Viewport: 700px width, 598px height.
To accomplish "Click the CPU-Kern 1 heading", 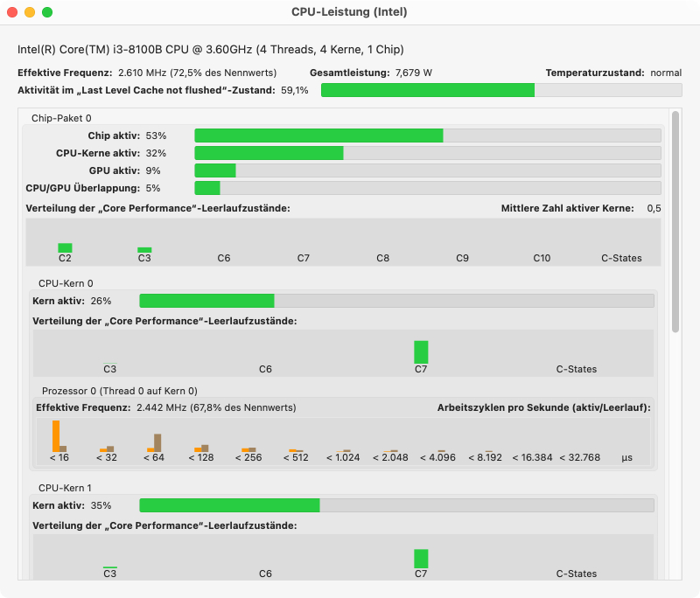I will (x=65, y=489).
